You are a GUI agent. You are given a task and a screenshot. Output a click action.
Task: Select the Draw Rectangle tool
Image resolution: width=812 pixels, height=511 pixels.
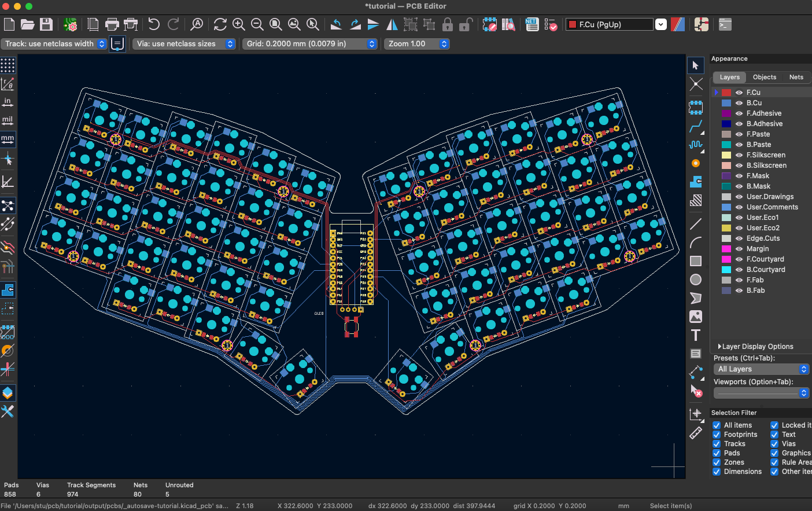tap(696, 261)
